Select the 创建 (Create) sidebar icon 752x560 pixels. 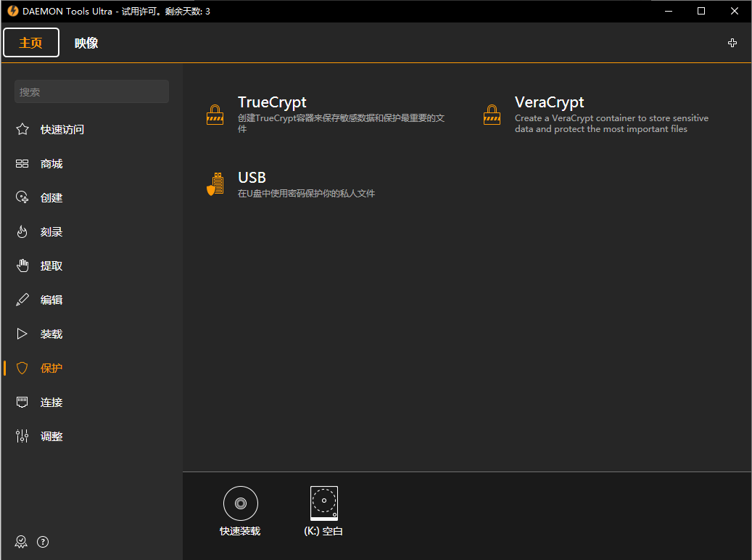22,197
